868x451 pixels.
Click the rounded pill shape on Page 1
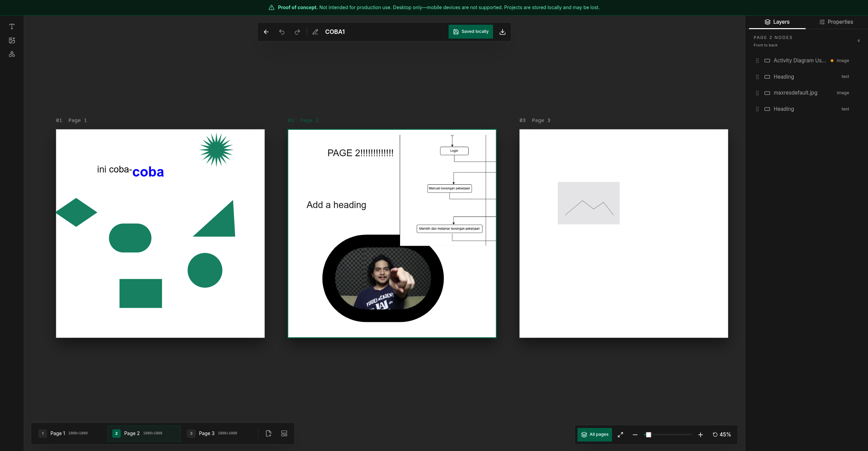(130, 238)
